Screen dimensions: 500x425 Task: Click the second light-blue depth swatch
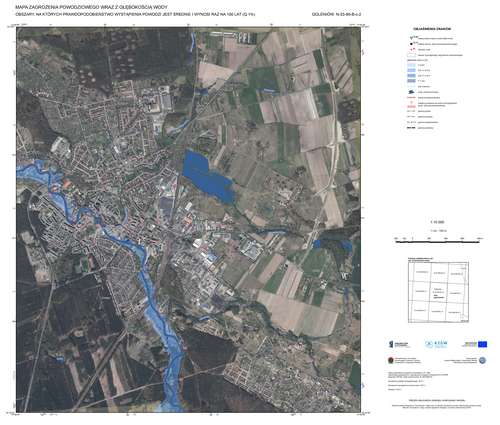(x=411, y=70)
